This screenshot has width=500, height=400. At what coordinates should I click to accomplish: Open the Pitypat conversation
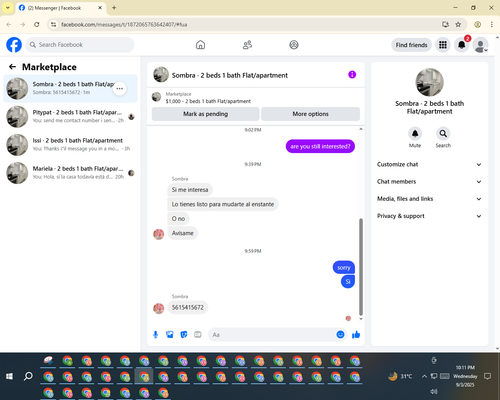(x=70, y=117)
